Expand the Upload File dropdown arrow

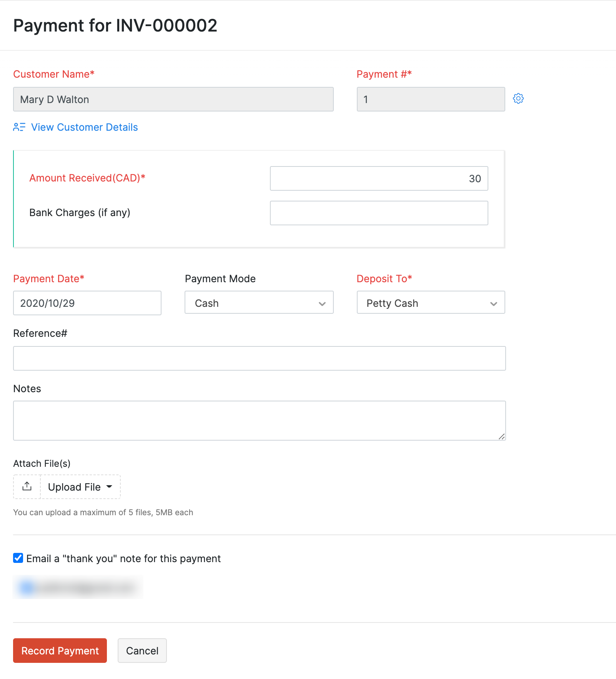tap(110, 487)
